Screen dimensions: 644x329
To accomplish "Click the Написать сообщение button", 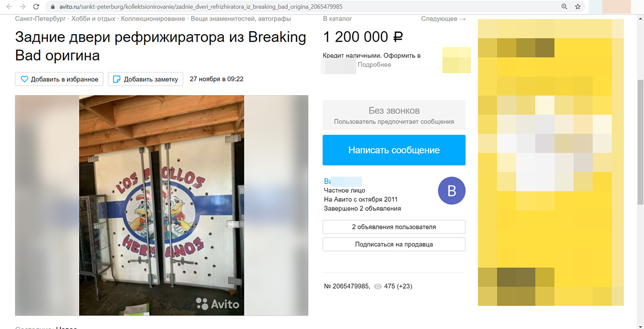I will tap(394, 150).
